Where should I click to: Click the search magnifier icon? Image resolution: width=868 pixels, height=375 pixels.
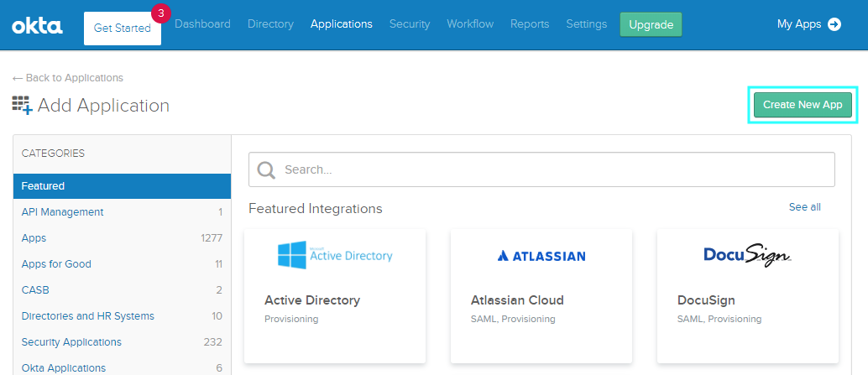[x=266, y=169]
